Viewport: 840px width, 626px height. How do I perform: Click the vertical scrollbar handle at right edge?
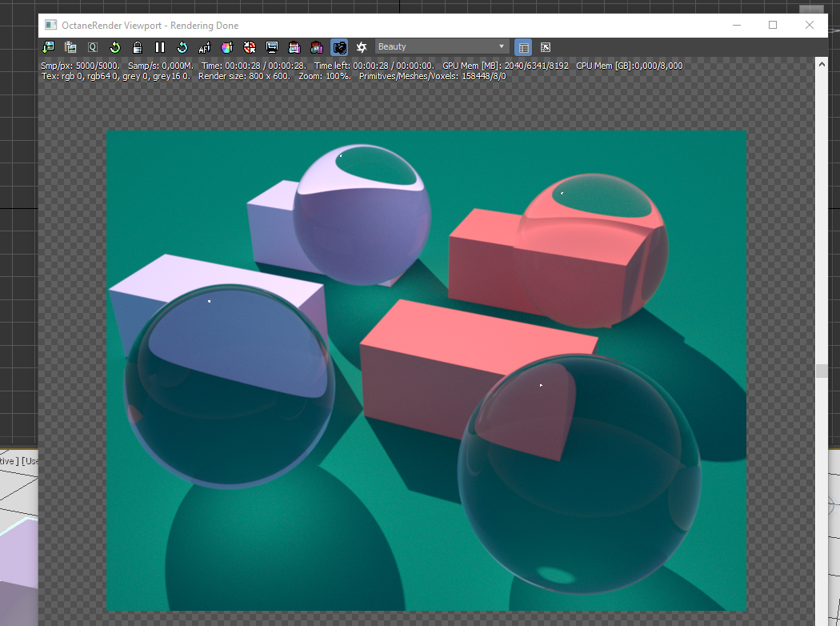820,371
